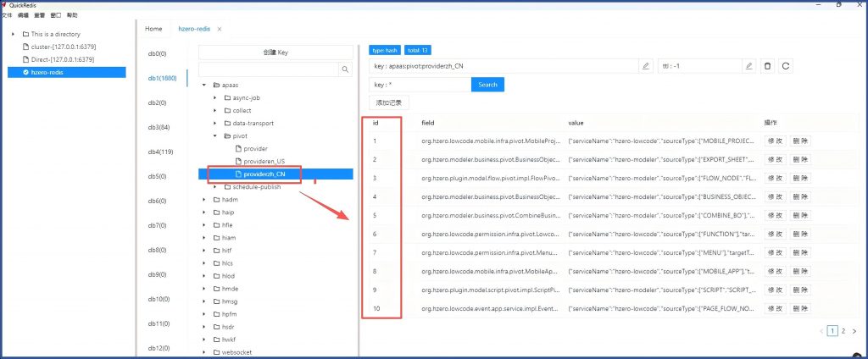Click the edit TTL pencil icon
This screenshot has height=359, width=868.
(x=749, y=66)
